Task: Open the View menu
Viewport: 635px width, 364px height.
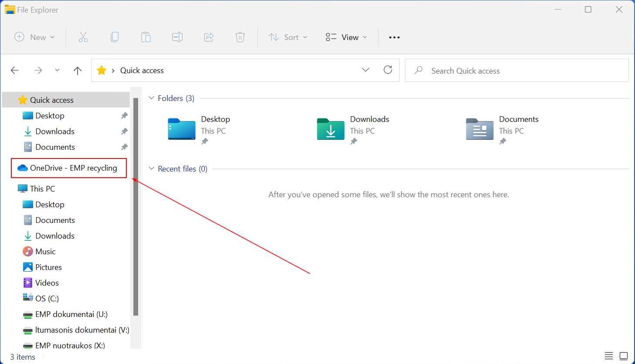Action: coord(346,37)
